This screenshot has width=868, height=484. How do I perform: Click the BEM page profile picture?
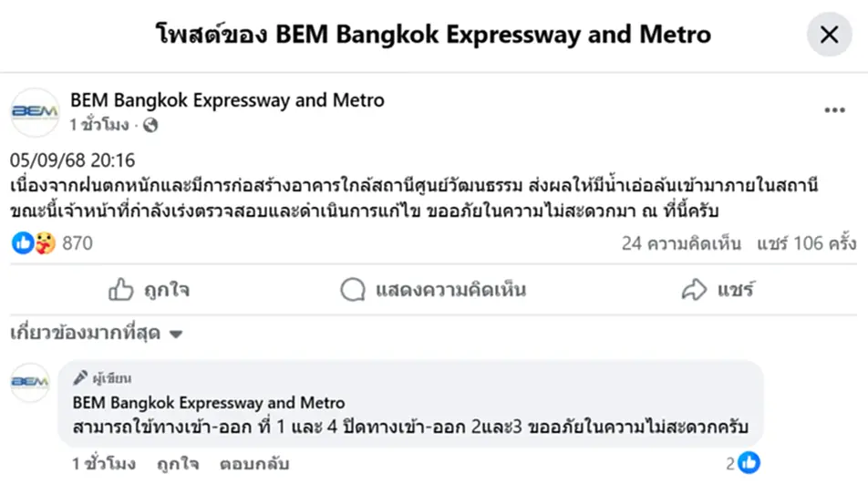(35, 112)
